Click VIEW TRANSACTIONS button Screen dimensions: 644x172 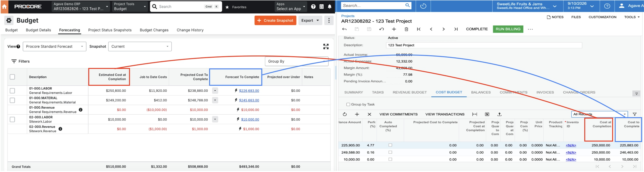pos(445,114)
